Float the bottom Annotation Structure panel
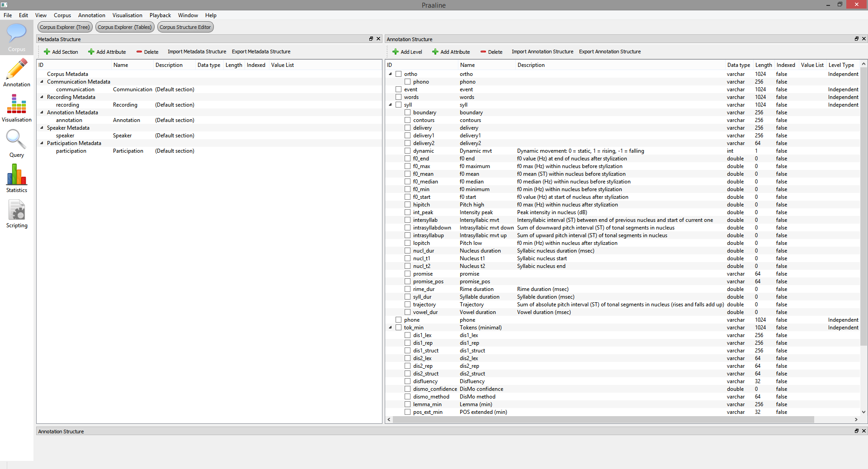Viewport: 868px width, 469px height. [856, 431]
